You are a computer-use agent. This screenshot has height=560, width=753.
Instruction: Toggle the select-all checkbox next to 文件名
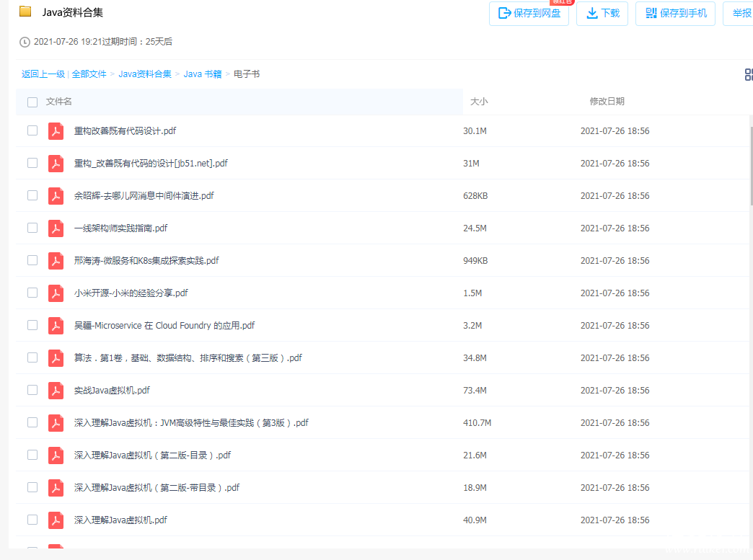(x=32, y=102)
